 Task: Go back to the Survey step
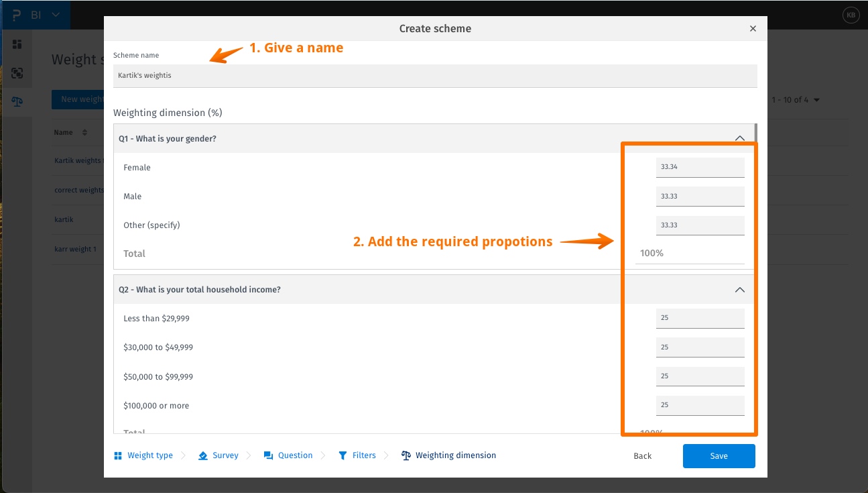pos(225,455)
